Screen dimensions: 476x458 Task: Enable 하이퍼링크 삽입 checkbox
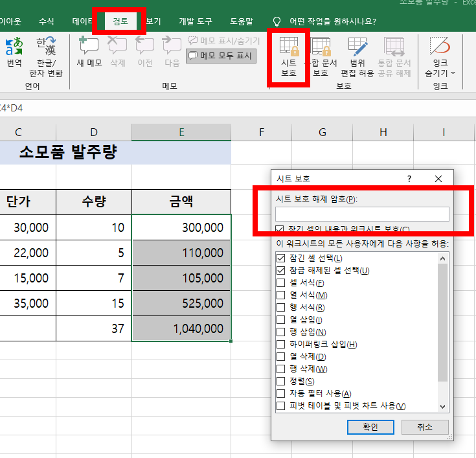coord(281,345)
